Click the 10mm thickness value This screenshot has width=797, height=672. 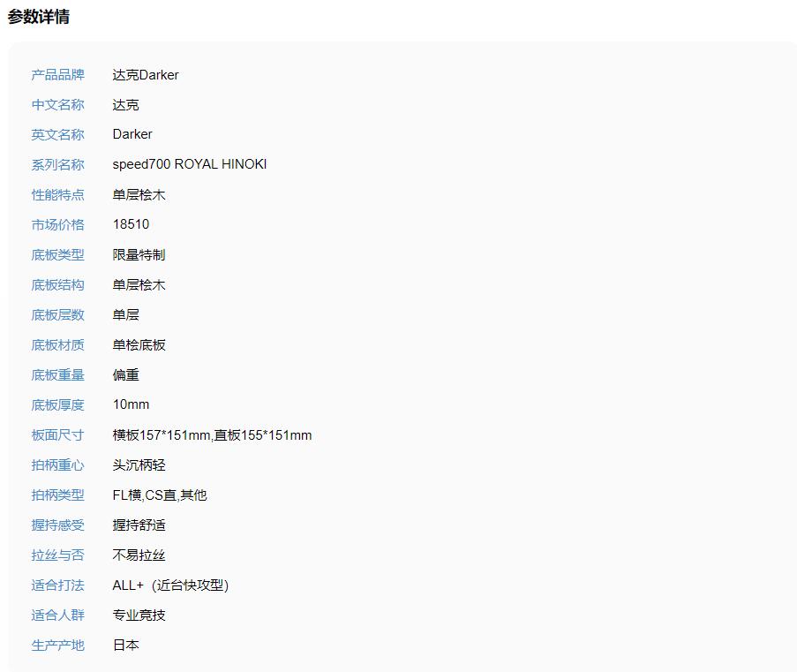[x=132, y=404]
